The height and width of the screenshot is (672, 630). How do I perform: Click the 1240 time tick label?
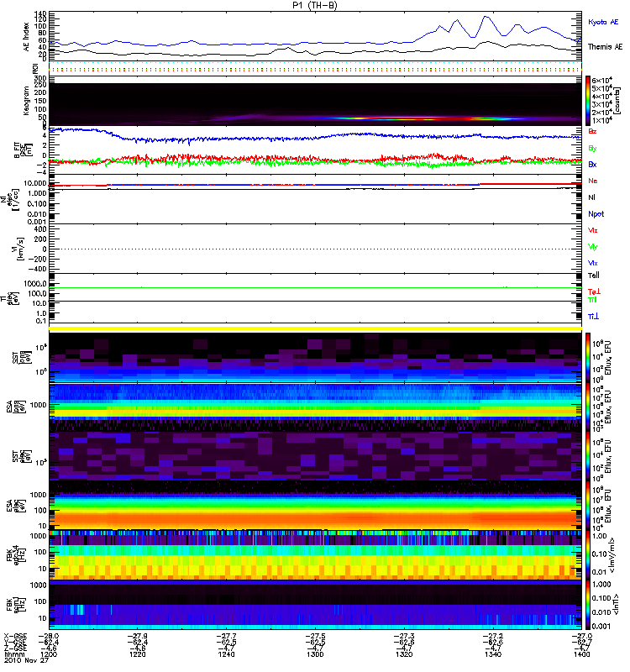point(226,654)
